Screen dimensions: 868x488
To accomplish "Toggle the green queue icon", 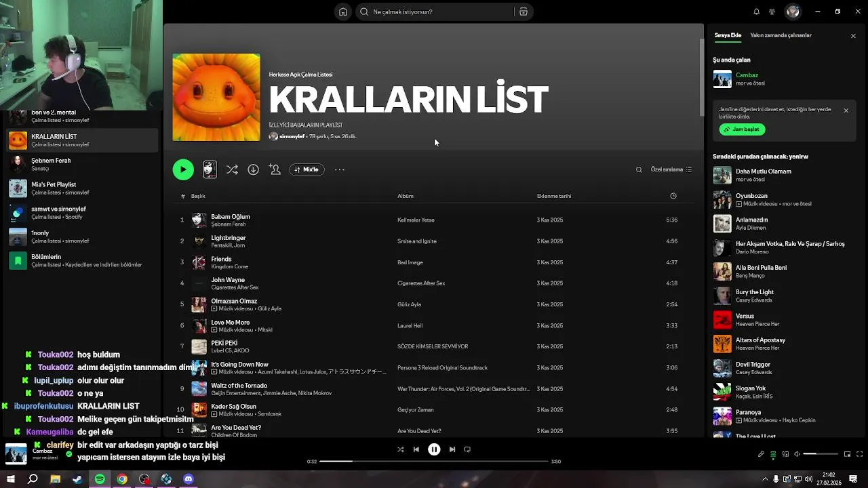I will tap(773, 454).
